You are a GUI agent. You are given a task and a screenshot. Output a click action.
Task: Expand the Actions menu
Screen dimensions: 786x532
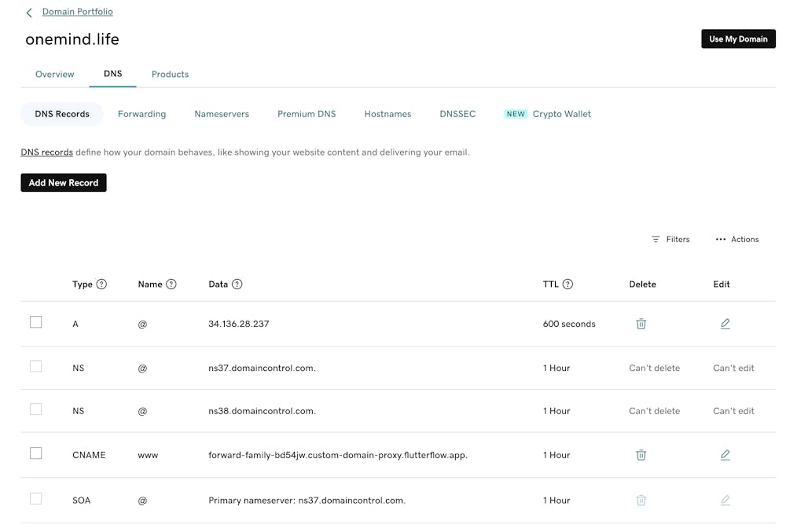click(x=737, y=240)
